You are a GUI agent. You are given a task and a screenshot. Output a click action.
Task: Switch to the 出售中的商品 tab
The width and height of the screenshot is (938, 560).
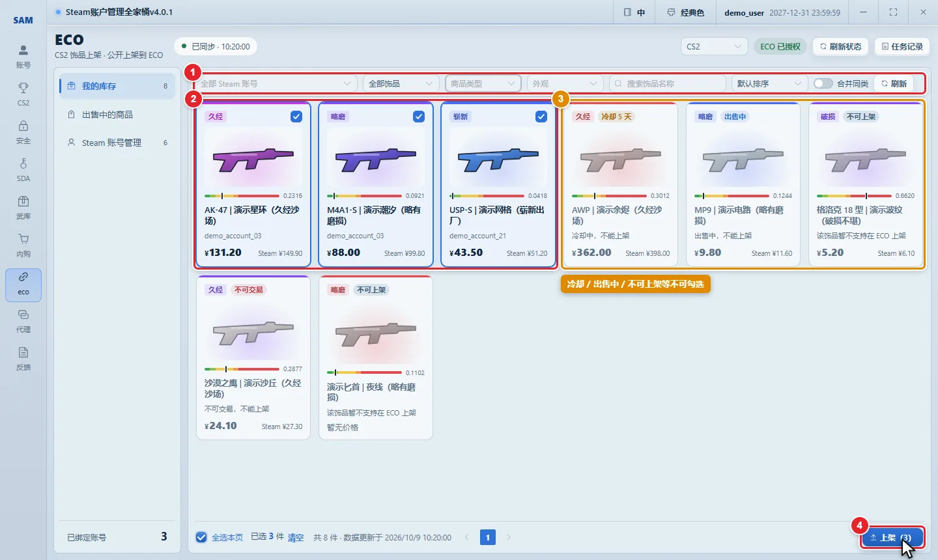(x=117, y=115)
